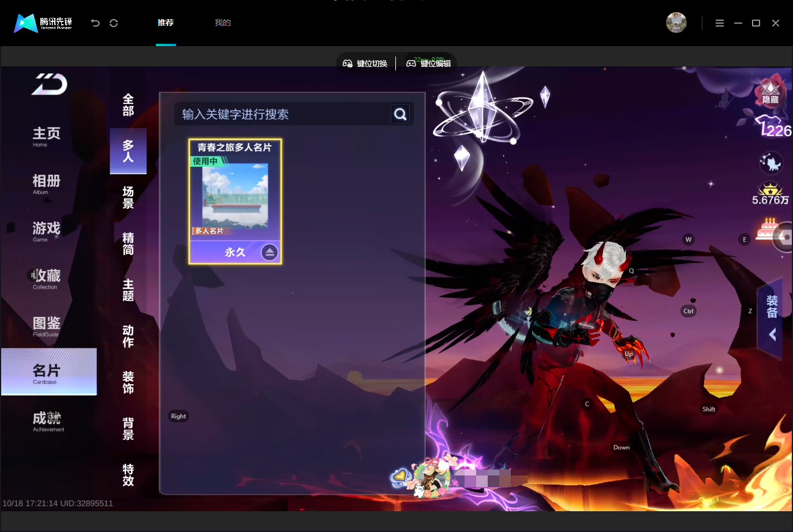Viewport: 793px width, 532px height.
Task: Click the Tencent Pioneer logo
Action: (43, 23)
